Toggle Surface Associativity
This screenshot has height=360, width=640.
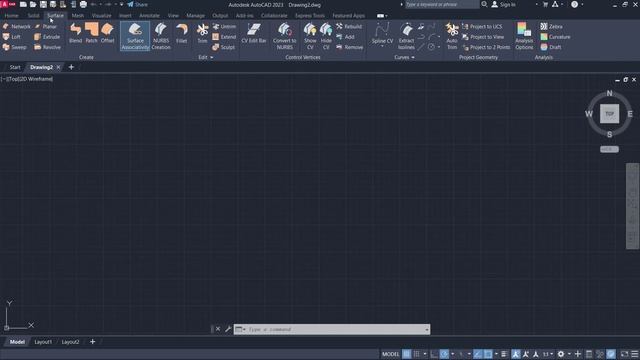[x=135, y=36]
